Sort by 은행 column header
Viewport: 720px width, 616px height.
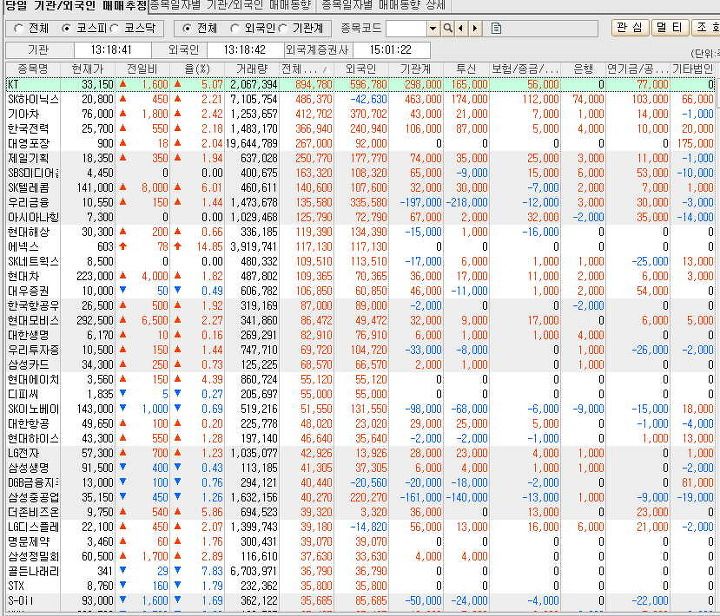pyautogui.click(x=583, y=69)
